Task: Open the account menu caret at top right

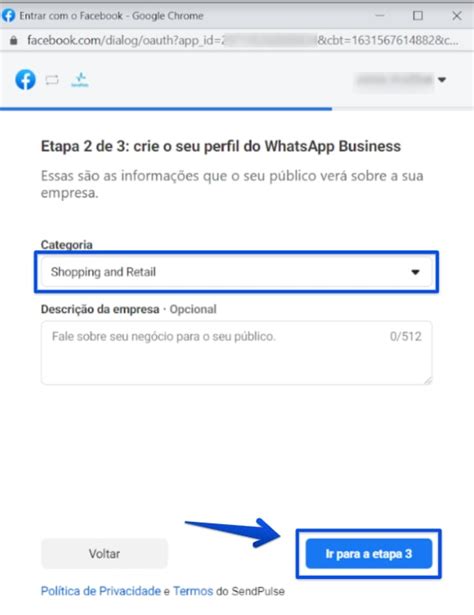Action: pos(442,80)
